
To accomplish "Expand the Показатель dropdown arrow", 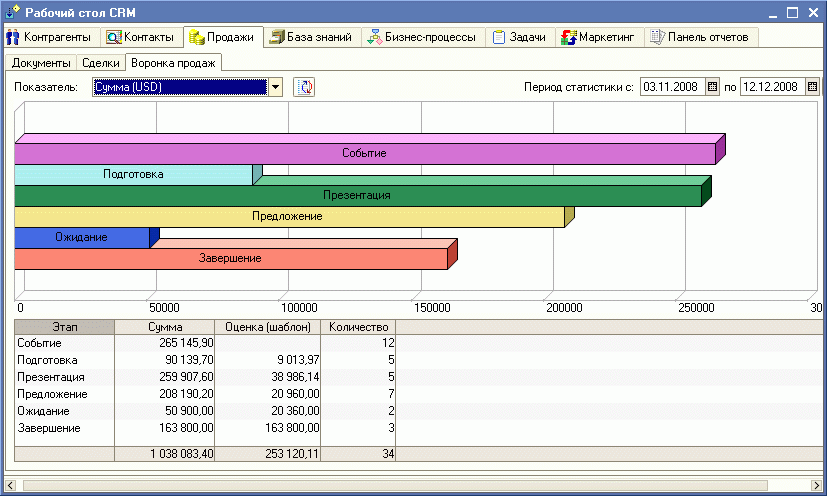I will [x=276, y=87].
